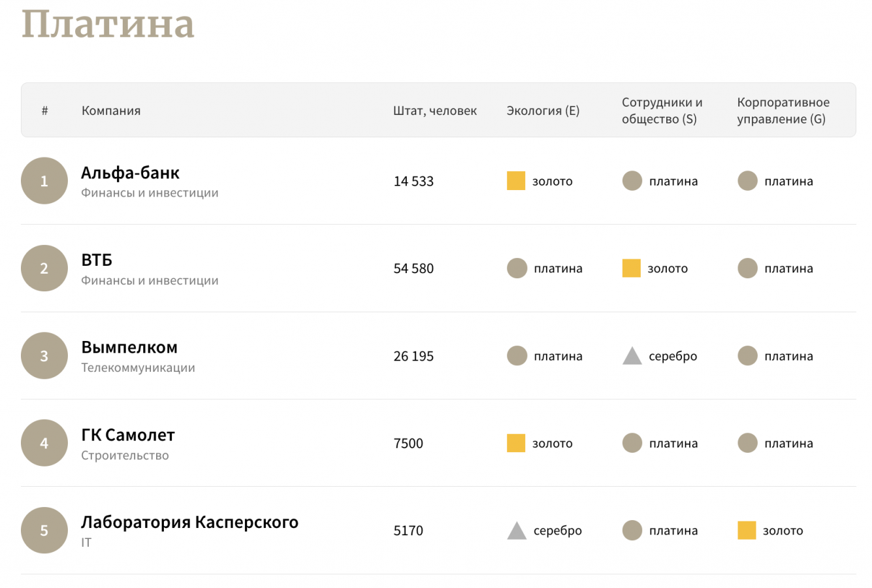Click the rank 1 circle badge
This screenshot has height=588, width=872.
44,181
